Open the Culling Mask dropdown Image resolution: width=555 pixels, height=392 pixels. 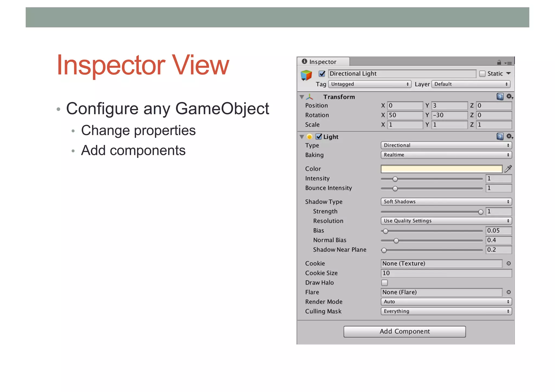coord(446,311)
